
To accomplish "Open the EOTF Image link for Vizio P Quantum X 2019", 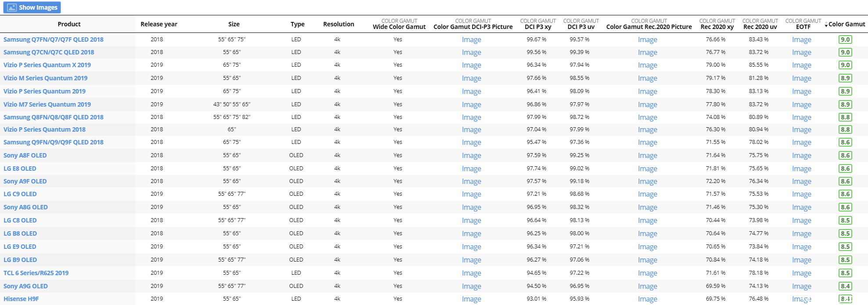I will click(x=802, y=65).
